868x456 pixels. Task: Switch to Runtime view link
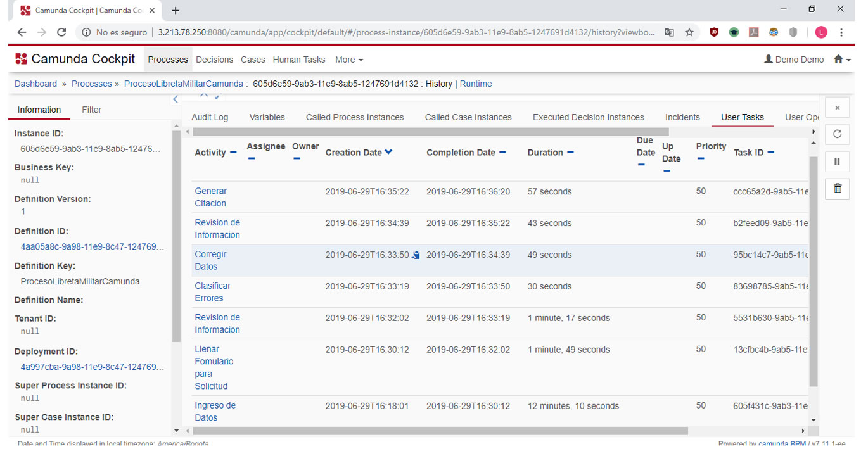(x=476, y=84)
